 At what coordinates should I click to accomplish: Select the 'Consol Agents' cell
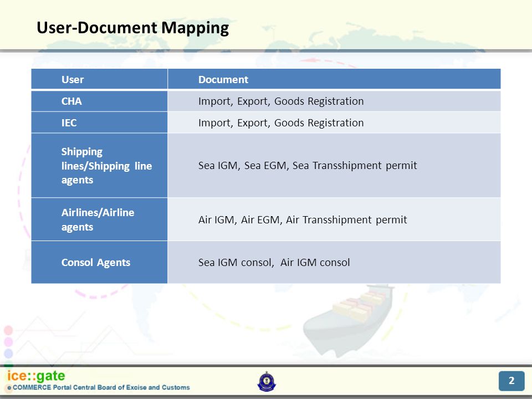[x=99, y=262]
